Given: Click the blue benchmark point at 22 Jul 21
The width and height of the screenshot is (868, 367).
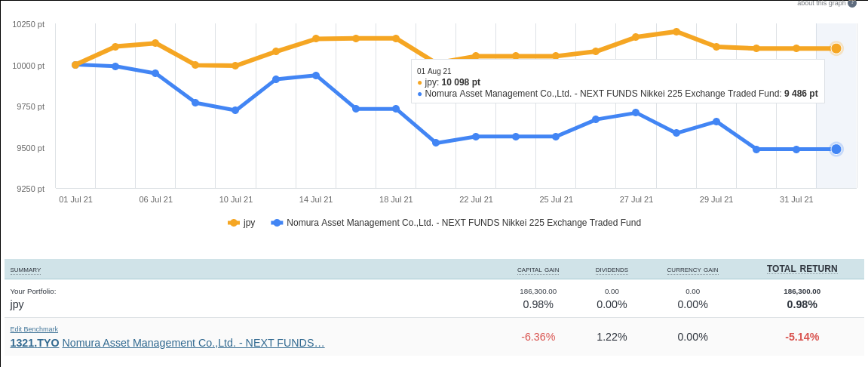Looking at the screenshot, I should 476,137.
